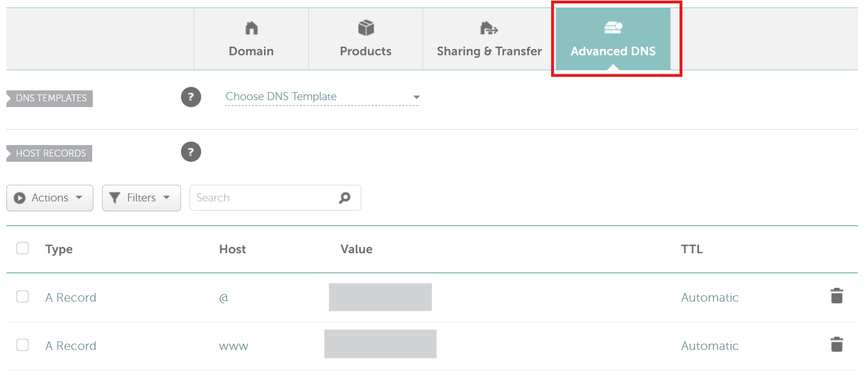This screenshot has height=373, width=868.
Task: Open the Filters dropdown menu
Action: 141,198
